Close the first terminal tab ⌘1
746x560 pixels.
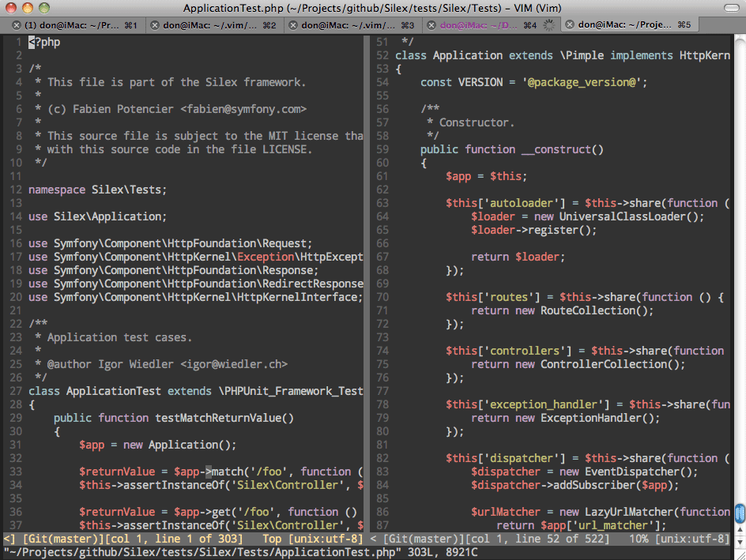click(x=16, y=25)
